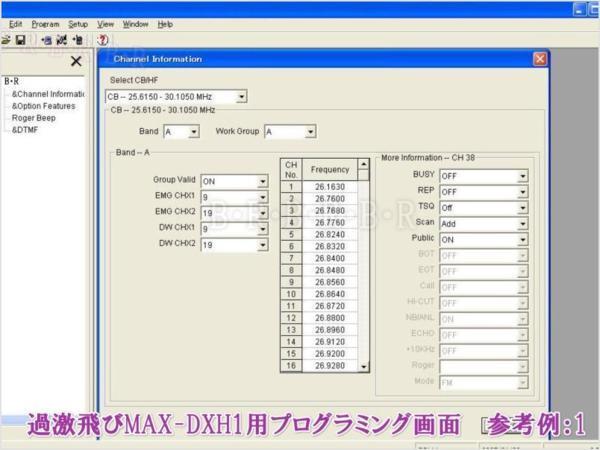This screenshot has height=450, width=600.
Task: Open the Work Group dropdown
Action: pos(310,132)
